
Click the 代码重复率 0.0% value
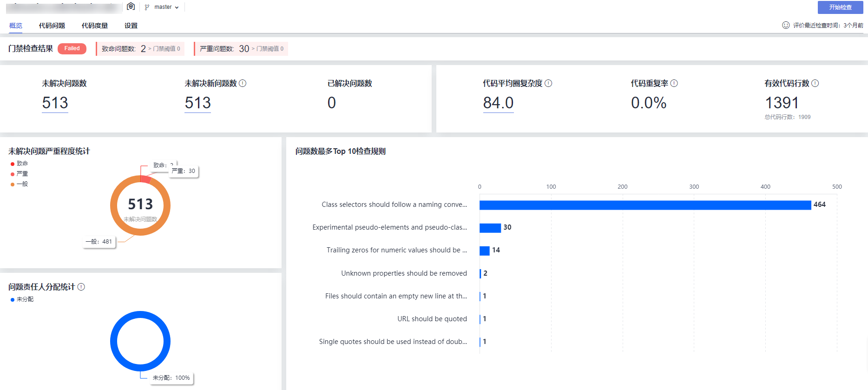pos(649,103)
